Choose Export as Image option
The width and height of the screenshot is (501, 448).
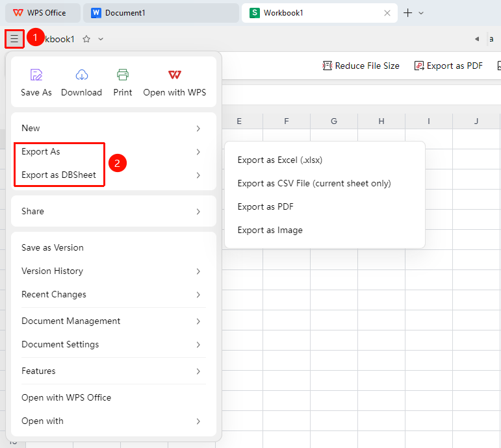325,230
